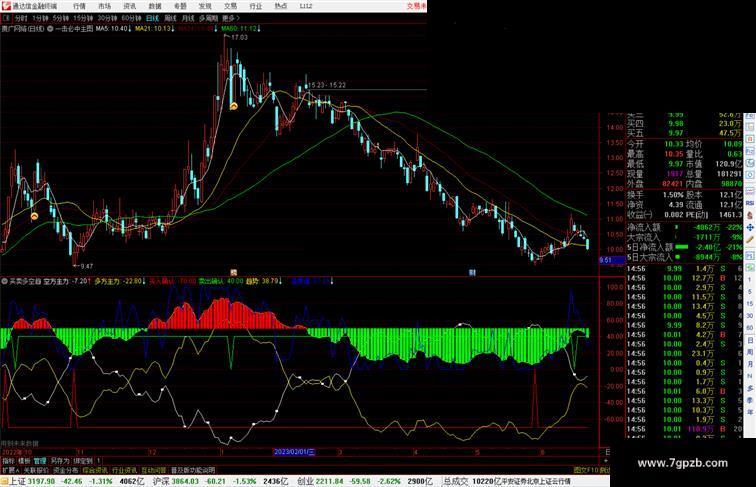Image resolution: width=756 pixels, height=487 pixels.
Task: Click the circle icon beside 买卖多空组 indicator
Action: click(4, 281)
